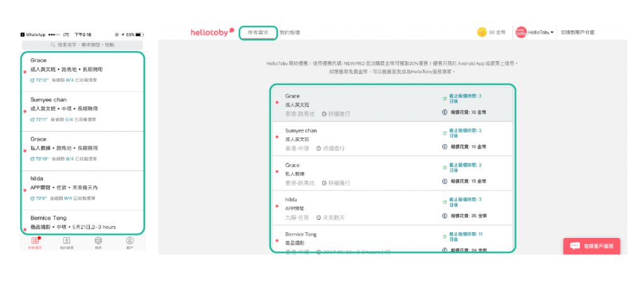Click the HelloToby round avatar icon
644x282 pixels.
tap(521, 32)
